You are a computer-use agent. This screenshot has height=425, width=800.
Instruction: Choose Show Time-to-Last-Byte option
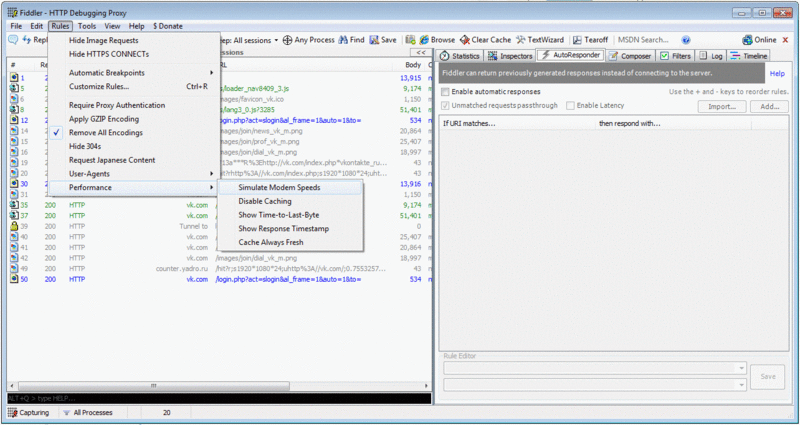point(290,215)
